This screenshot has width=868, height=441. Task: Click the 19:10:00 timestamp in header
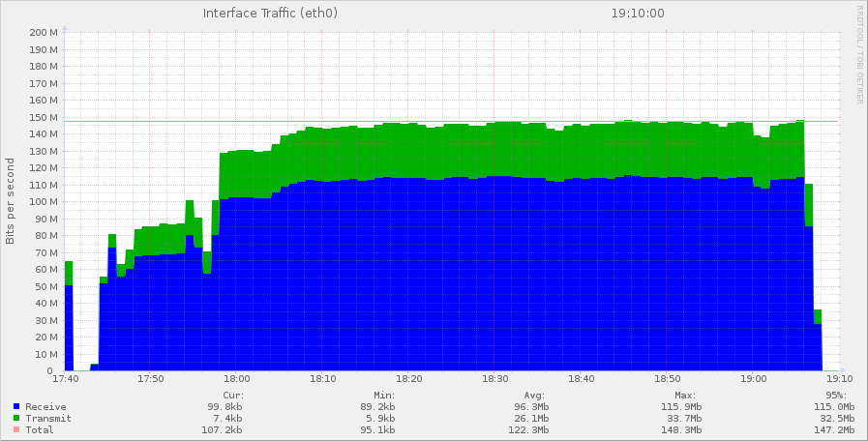pos(638,14)
